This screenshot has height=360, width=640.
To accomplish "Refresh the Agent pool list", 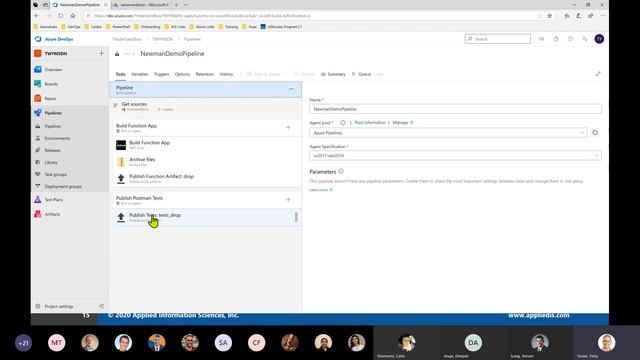I will point(595,133).
